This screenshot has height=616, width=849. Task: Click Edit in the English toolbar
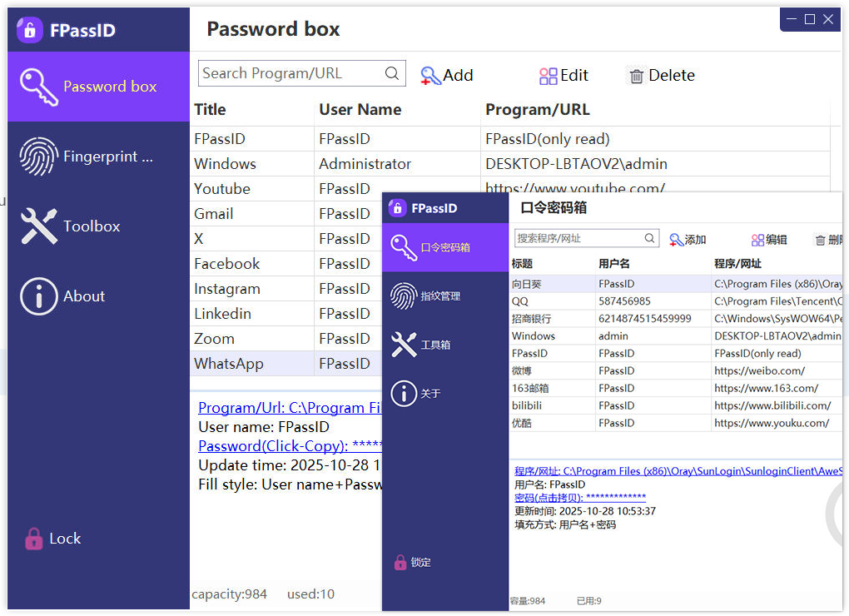[x=564, y=76]
